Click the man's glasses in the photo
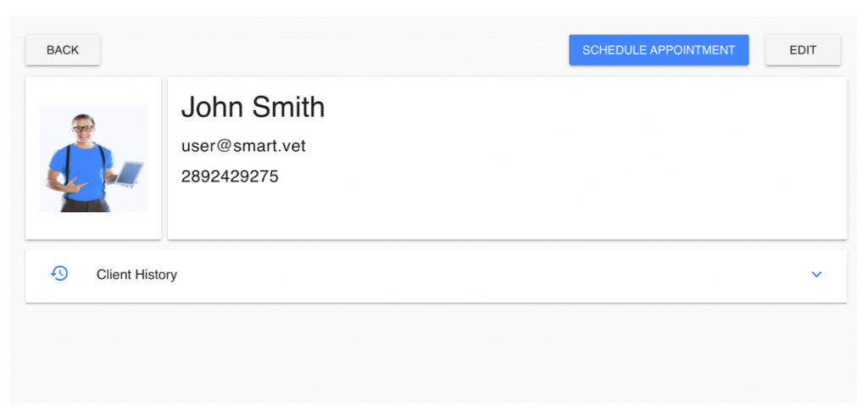Viewport: 868px width, 418px height. (83, 128)
